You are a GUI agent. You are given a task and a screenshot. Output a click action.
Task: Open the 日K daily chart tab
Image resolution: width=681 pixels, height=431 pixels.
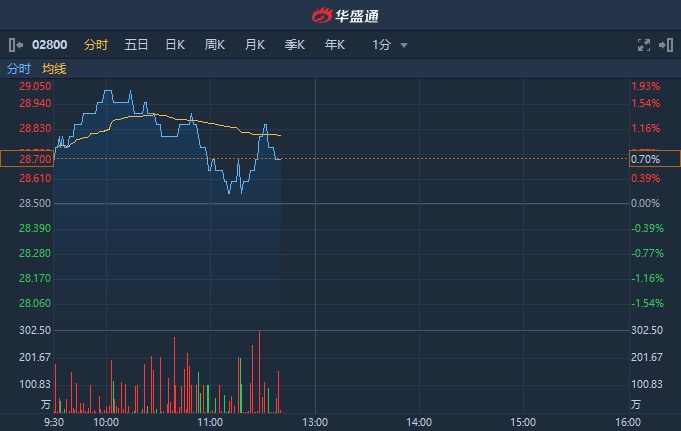[x=175, y=44]
